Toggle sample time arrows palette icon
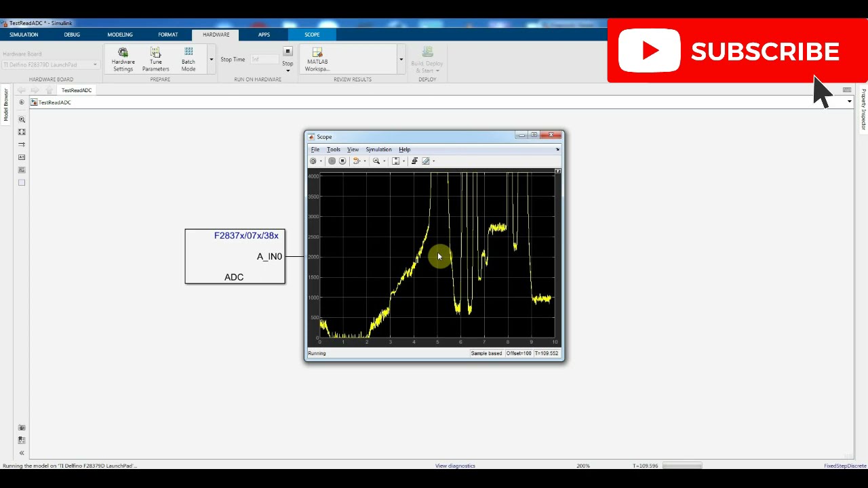Image resolution: width=868 pixels, height=488 pixels. tap(22, 144)
